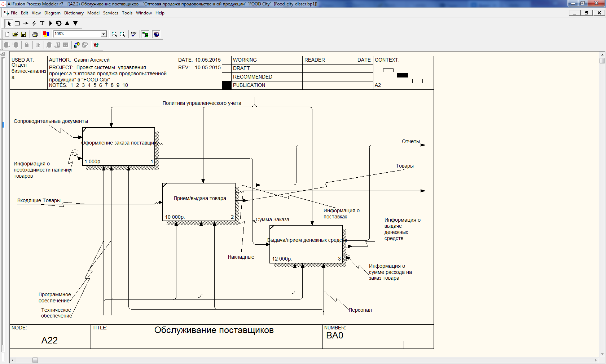This screenshot has height=364, width=606.
Task: Run the ABC spell check
Action: pos(133,34)
